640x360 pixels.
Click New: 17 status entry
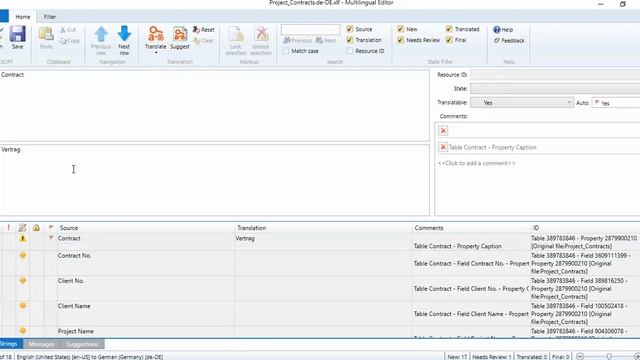[x=457, y=357]
